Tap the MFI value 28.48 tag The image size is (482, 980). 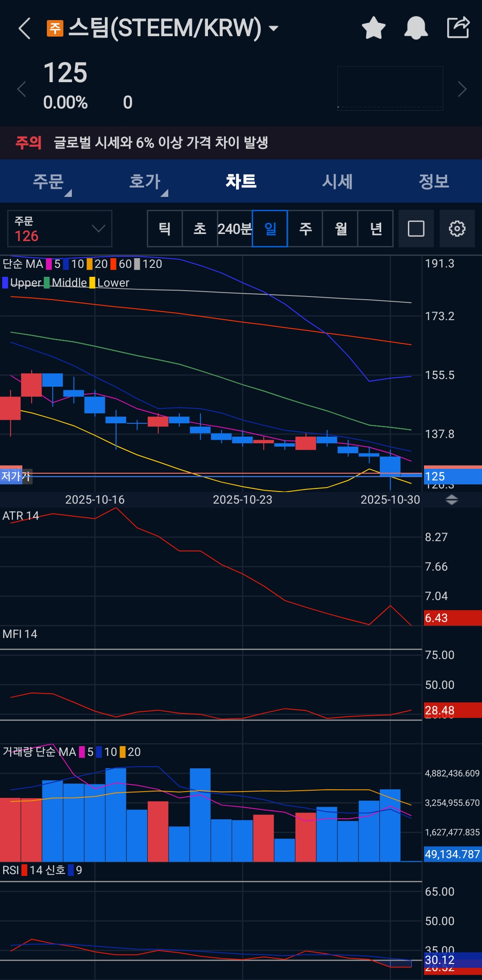(x=453, y=710)
